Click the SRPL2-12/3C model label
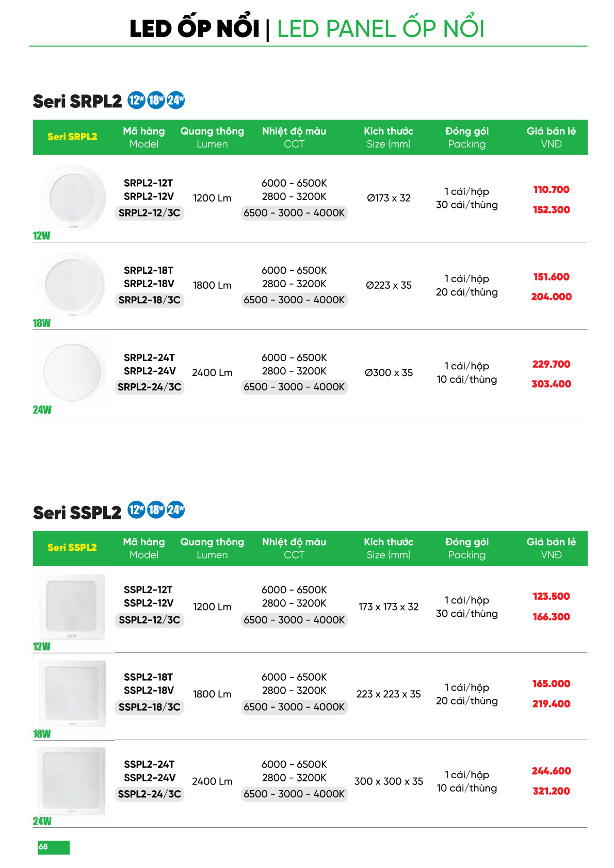This screenshot has height=868, width=614. 150,212
